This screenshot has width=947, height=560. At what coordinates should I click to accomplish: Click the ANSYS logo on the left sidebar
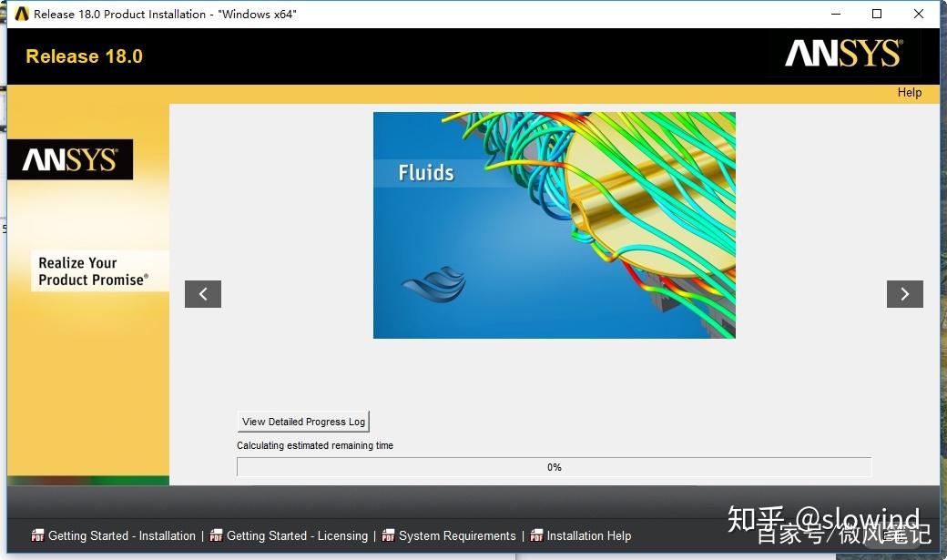click(70, 158)
